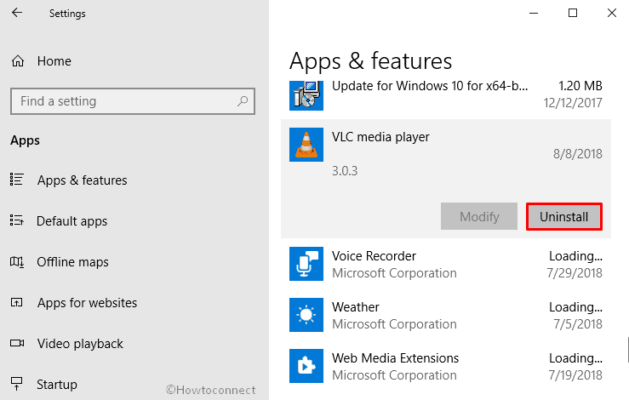Open the Apps & features section
Viewport: 629px width, 400px height.
[82, 180]
